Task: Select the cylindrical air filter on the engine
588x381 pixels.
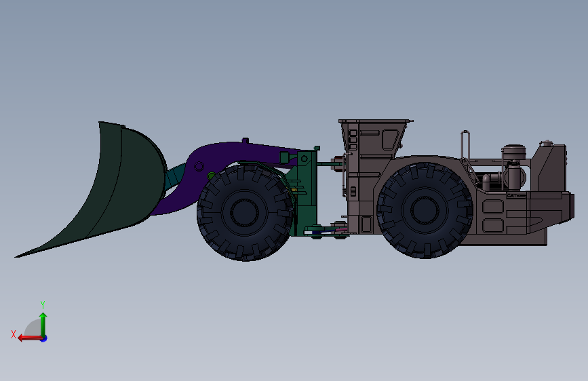Action: pyautogui.click(x=514, y=152)
